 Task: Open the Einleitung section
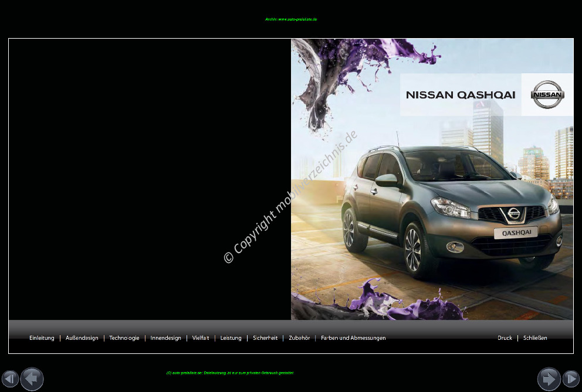(42, 338)
